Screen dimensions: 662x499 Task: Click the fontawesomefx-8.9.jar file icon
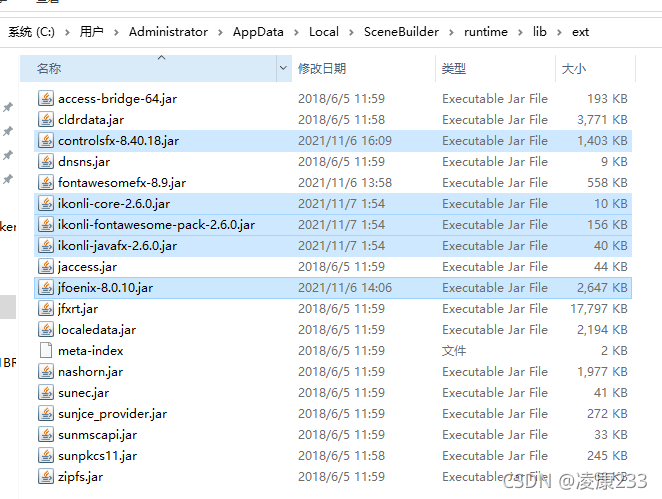(46, 182)
